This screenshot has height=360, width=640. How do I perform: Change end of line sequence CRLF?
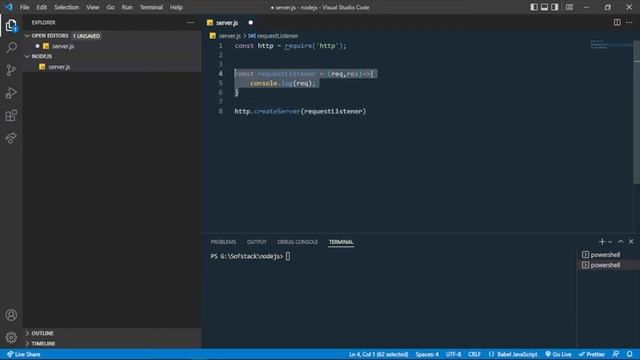click(474, 354)
